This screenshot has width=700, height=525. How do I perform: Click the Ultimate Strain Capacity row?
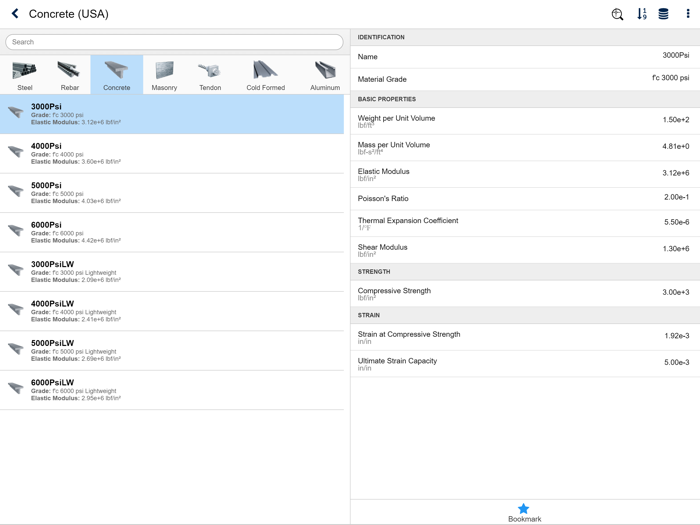(x=525, y=364)
